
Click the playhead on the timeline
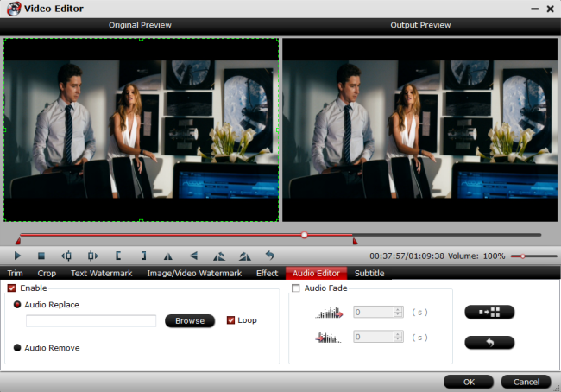click(304, 235)
